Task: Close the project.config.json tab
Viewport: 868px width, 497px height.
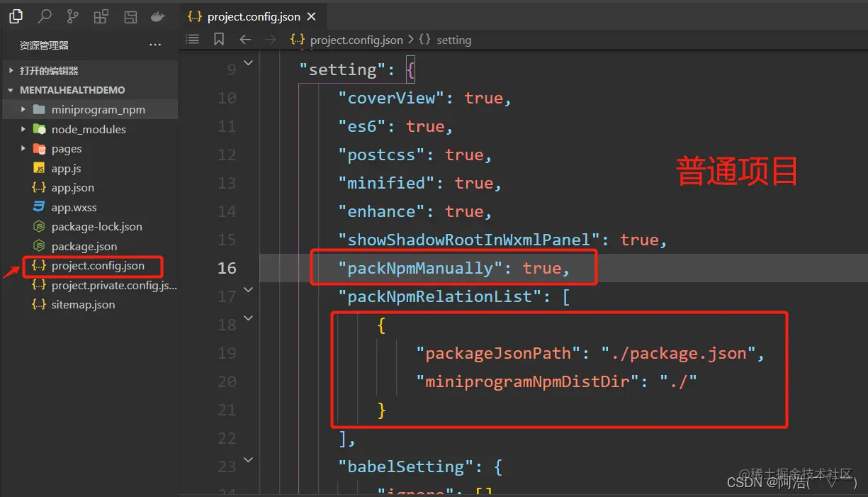Action: pyautogui.click(x=312, y=16)
